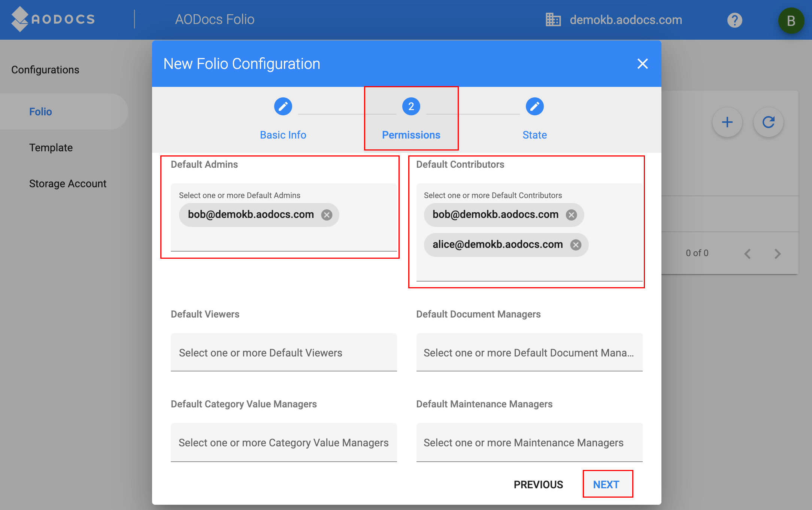Image resolution: width=812 pixels, height=510 pixels.
Task: Select Folio in the sidebar
Action: pyautogui.click(x=64, y=112)
